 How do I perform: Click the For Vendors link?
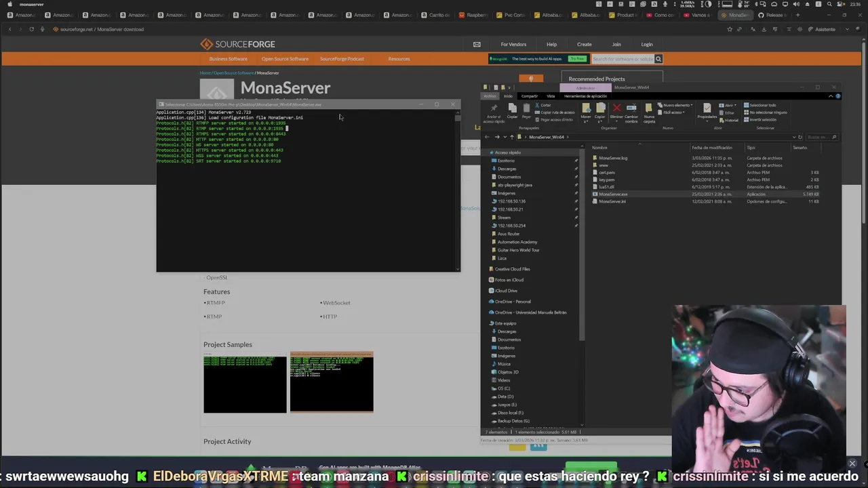click(x=513, y=44)
